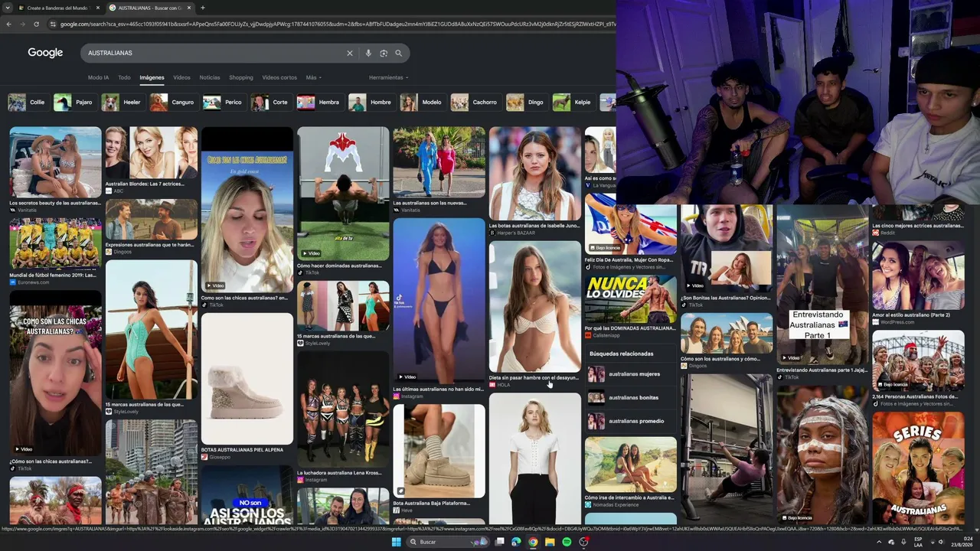Show hidden system tray icons
This screenshot has height=551, width=980.
pos(879,542)
